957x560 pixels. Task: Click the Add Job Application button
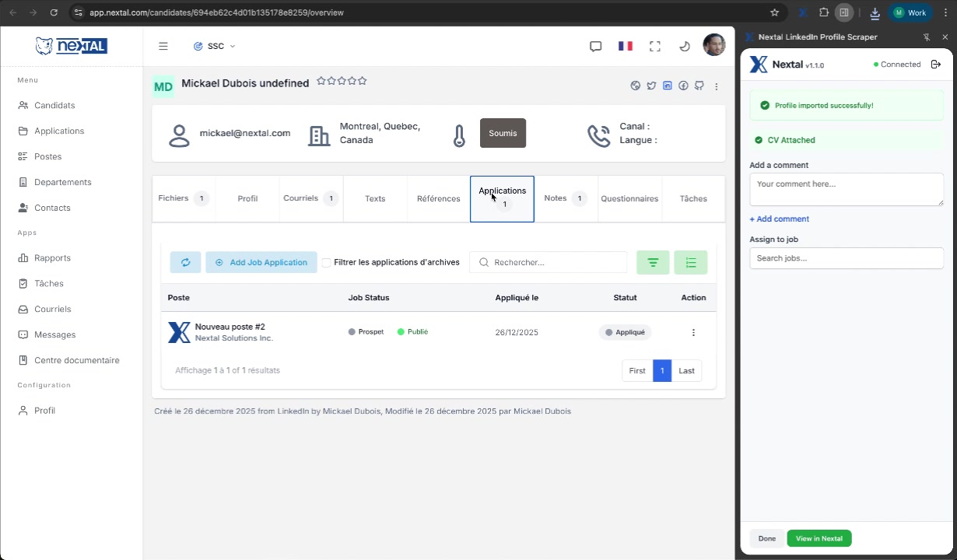coord(261,263)
